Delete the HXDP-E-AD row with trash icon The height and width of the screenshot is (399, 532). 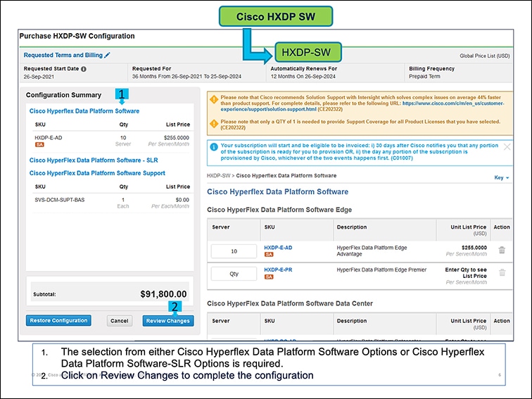(x=502, y=250)
